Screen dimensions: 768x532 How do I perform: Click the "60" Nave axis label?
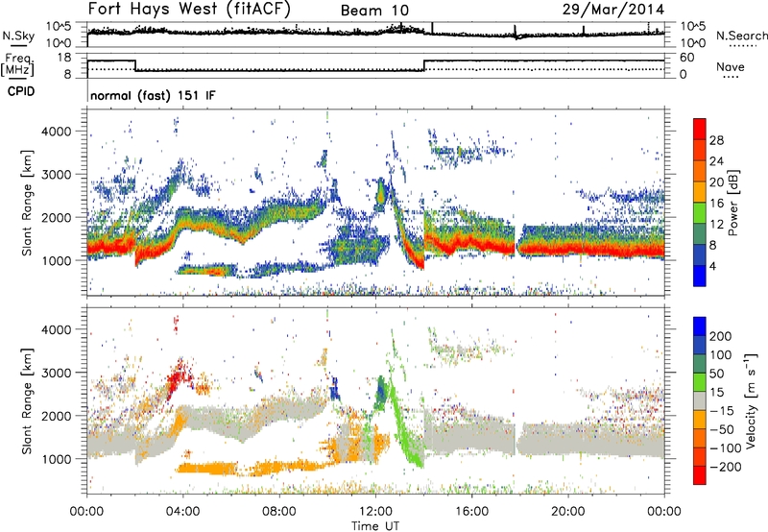(686, 58)
